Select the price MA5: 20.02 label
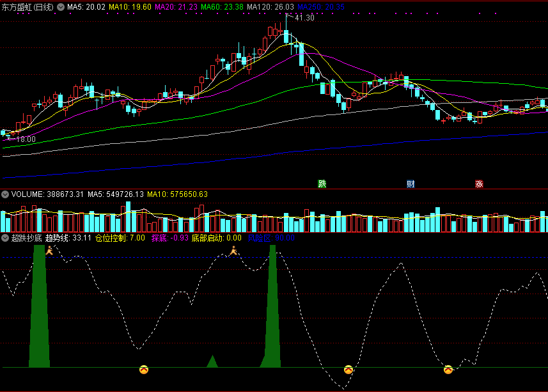The height and width of the screenshot is (392, 548). coord(86,7)
